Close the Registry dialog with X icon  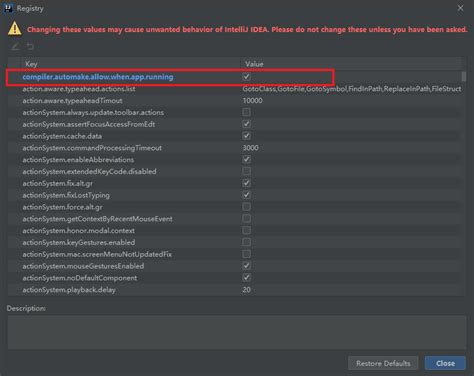pos(460,8)
